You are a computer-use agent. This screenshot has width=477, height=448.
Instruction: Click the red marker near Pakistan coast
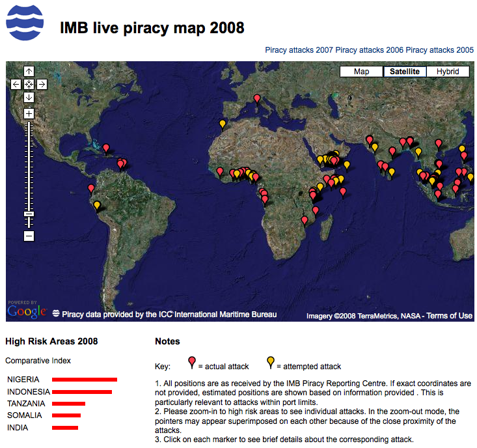[x=370, y=141]
